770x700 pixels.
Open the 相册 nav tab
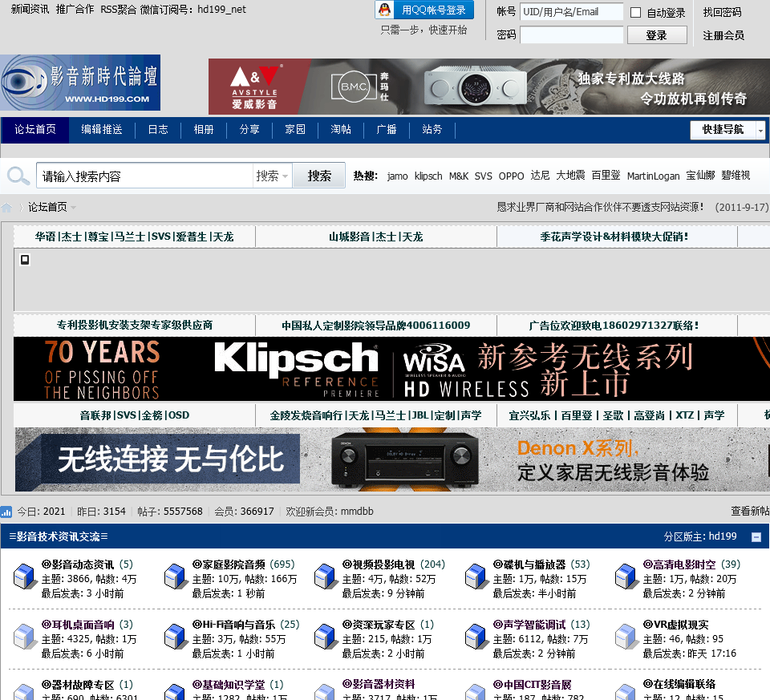click(x=204, y=130)
